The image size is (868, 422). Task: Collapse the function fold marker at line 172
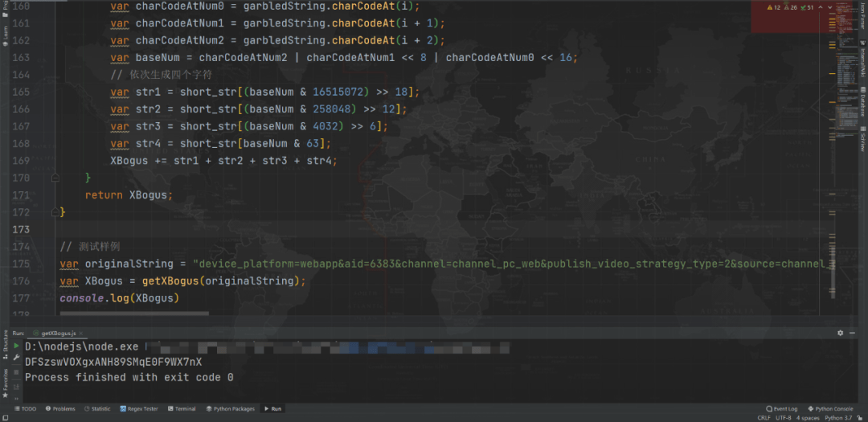click(55, 211)
